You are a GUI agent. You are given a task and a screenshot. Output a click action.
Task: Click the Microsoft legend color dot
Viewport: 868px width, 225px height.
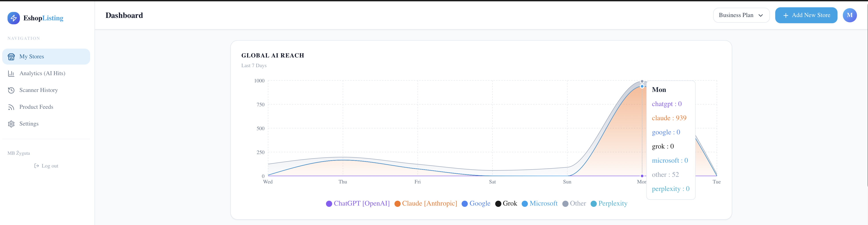click(525, 204)
